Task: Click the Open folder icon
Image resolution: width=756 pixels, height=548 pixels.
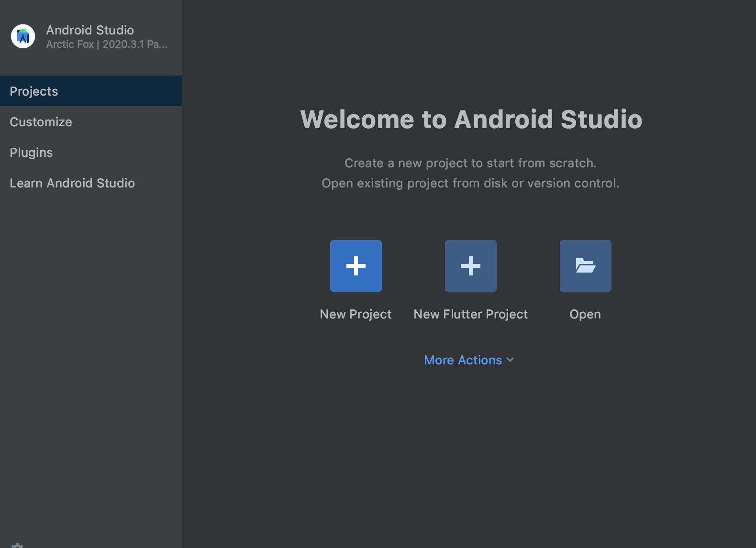Action: tap(586, 266)
